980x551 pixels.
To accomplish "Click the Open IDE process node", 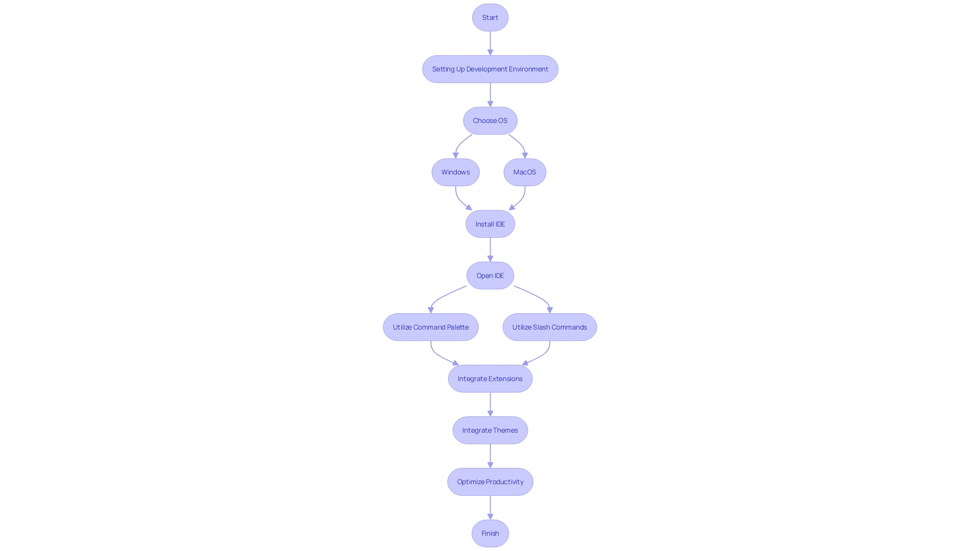I will click(x=490, y=274).
